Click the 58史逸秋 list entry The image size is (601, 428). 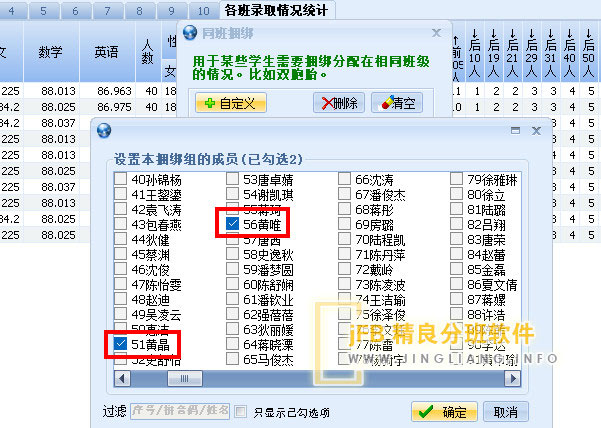(x=268, y=255)
